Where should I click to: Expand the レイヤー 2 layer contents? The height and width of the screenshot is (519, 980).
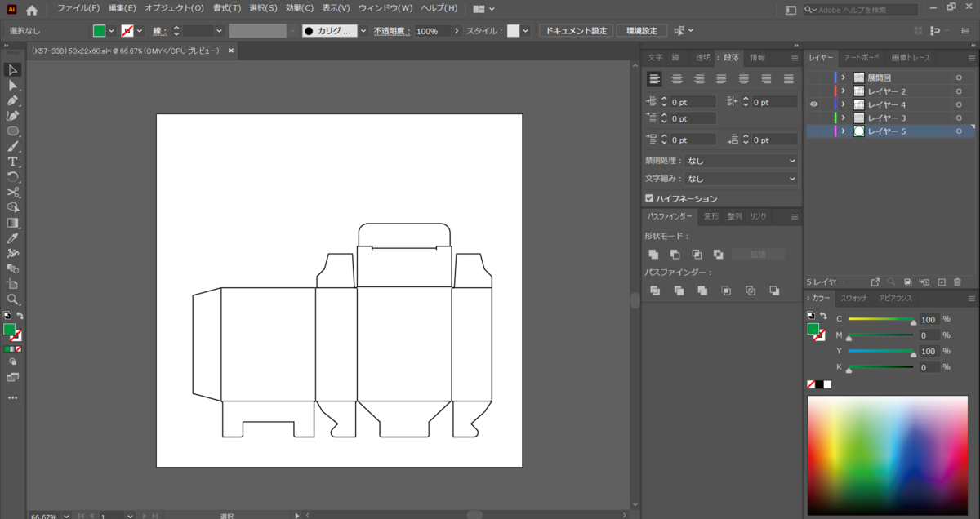click(843, 91)
